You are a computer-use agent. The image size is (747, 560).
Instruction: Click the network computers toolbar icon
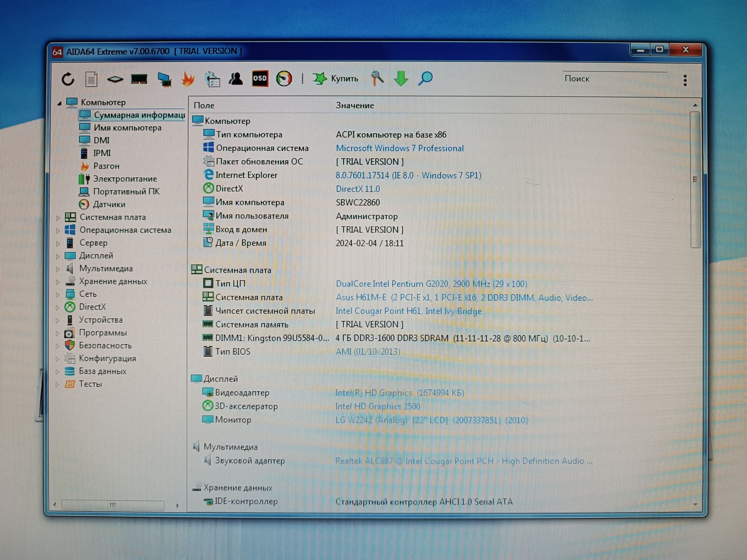[x=164, y=79]
